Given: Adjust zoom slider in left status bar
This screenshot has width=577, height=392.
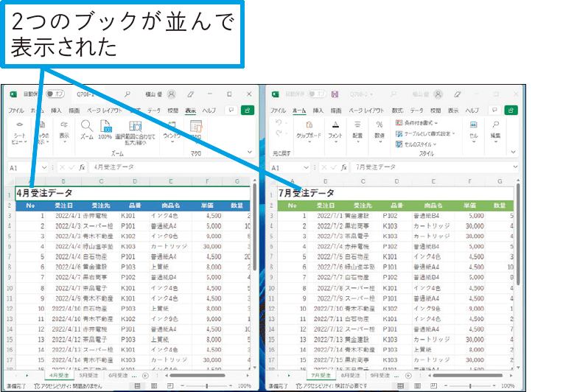Looking at the screenshot, I should pyautogui.click(x=207, y=386).
